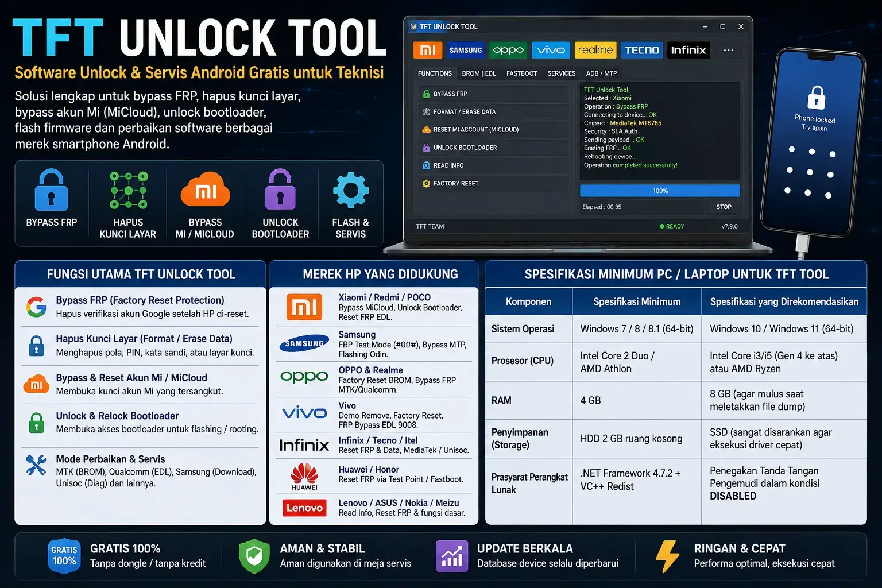Click the Vivo logo in supported brands list
882x588 pixels.
pyautogui.click(x=304, y=412)
